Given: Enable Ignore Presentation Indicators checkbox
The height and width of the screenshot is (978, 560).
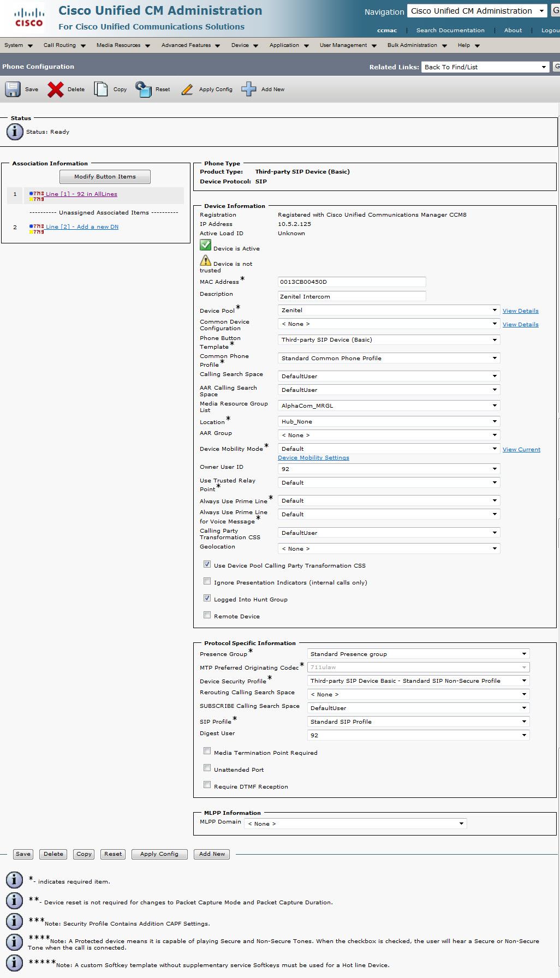Looking at the screenshot, I should click(x=207, y=581).
